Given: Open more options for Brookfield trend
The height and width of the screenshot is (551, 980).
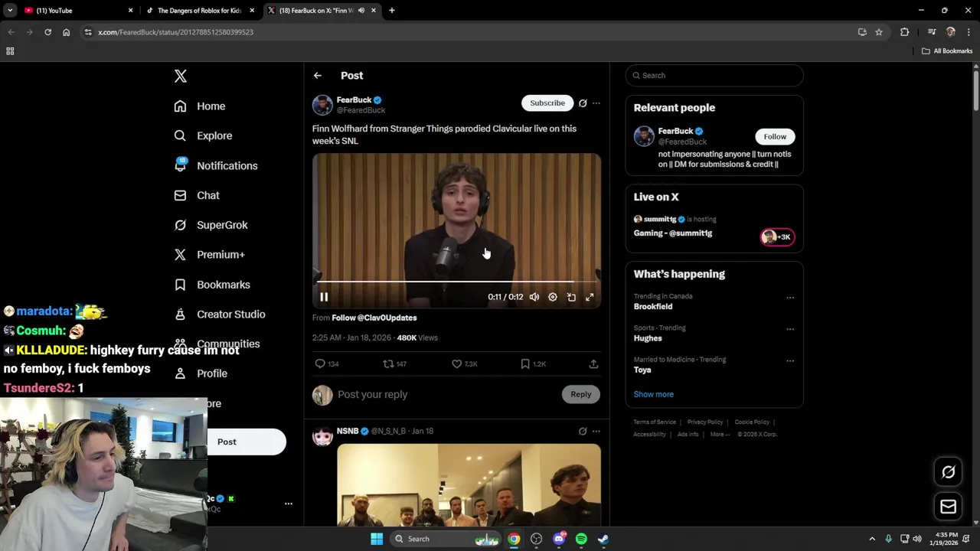Looking at the screenshot, I should (790, 298).
